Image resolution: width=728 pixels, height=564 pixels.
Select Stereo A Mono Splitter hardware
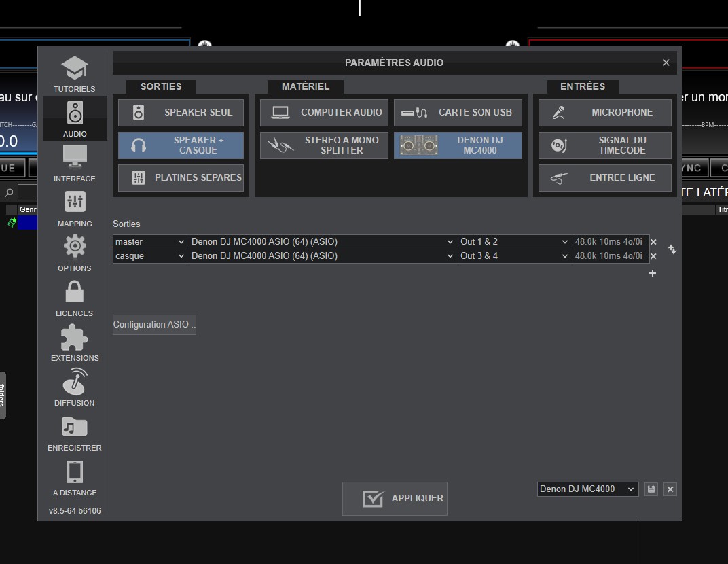tap(324, 145)
